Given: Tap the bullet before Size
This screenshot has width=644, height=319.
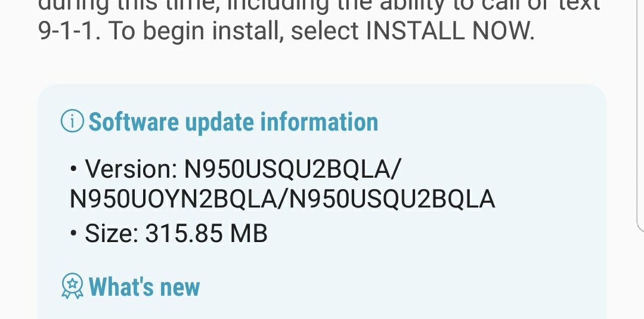Looking at the screenshot, I should coord(73,233).
